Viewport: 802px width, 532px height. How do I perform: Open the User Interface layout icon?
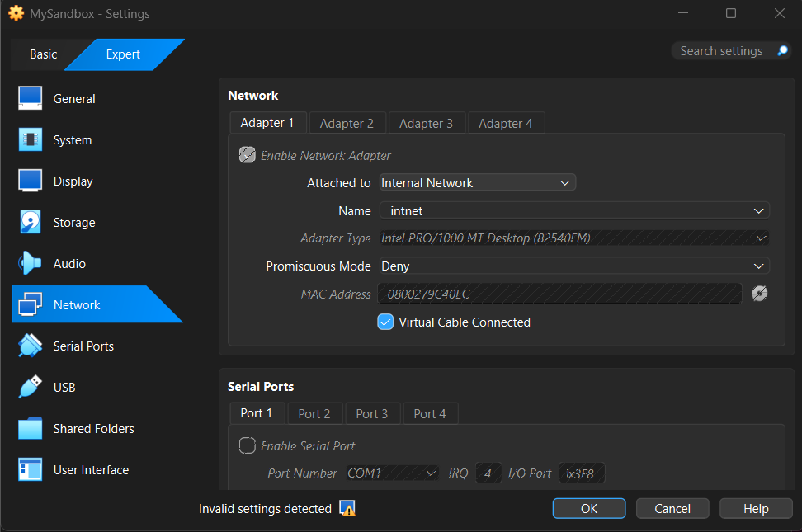(31, 469)
